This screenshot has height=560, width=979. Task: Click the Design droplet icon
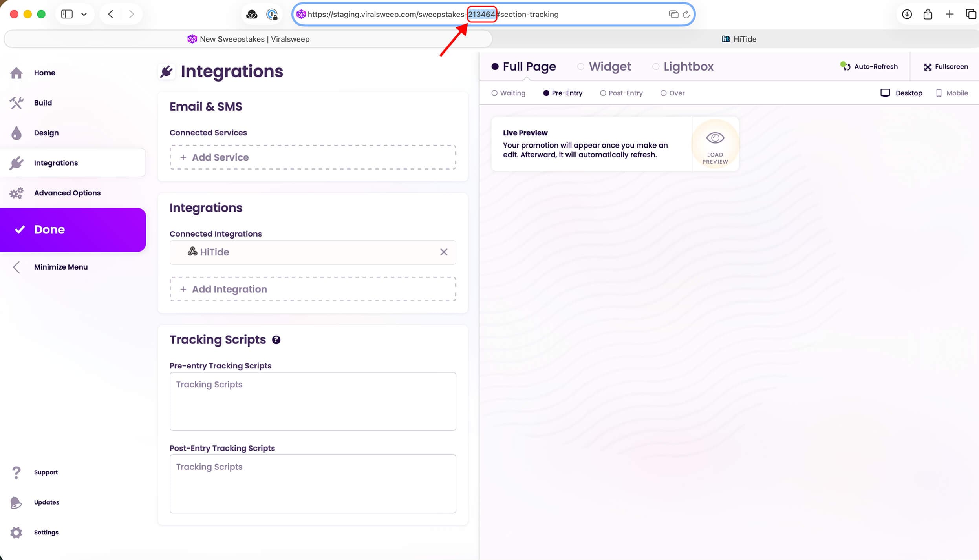pyautogui.click(x=16, y=133)
